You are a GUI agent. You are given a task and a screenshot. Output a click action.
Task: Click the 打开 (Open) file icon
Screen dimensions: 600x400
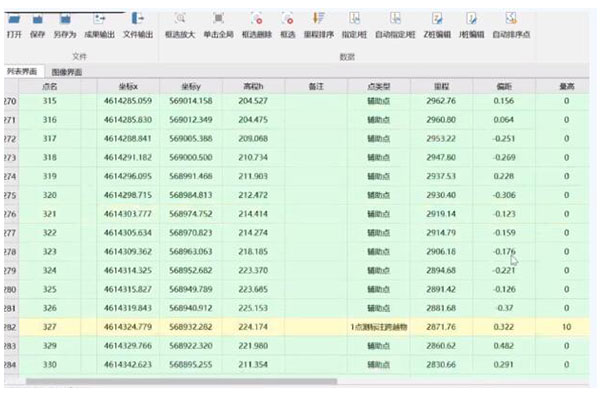click(13, 23)
